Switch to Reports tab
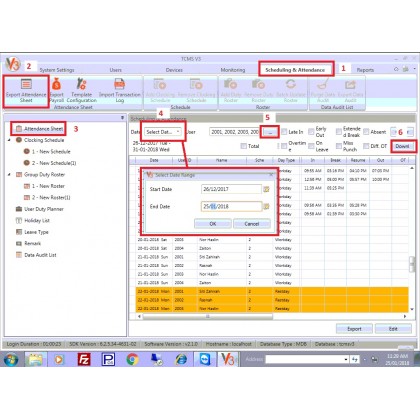The image size is (420, 420). point(365,70)
